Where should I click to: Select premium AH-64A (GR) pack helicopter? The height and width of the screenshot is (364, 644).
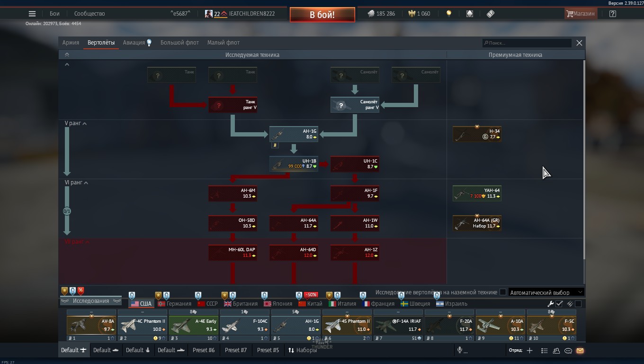click(477, 223)
